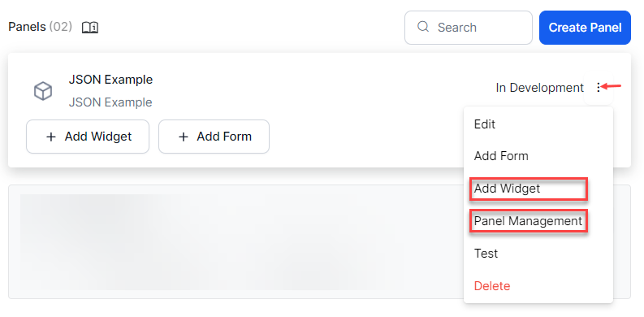Click the plus icon on Add Widget button

(x=51, y=137)
